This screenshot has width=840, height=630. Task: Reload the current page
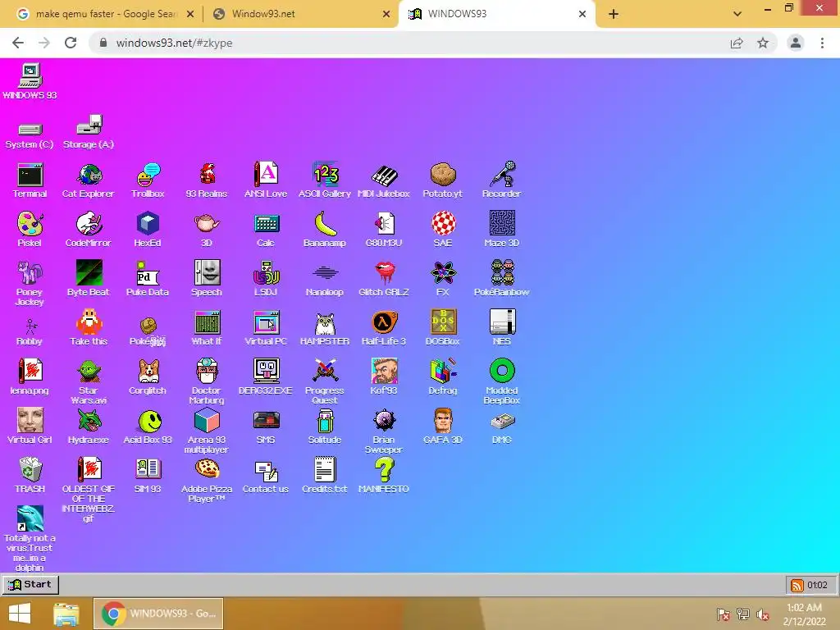coord(71,43)
